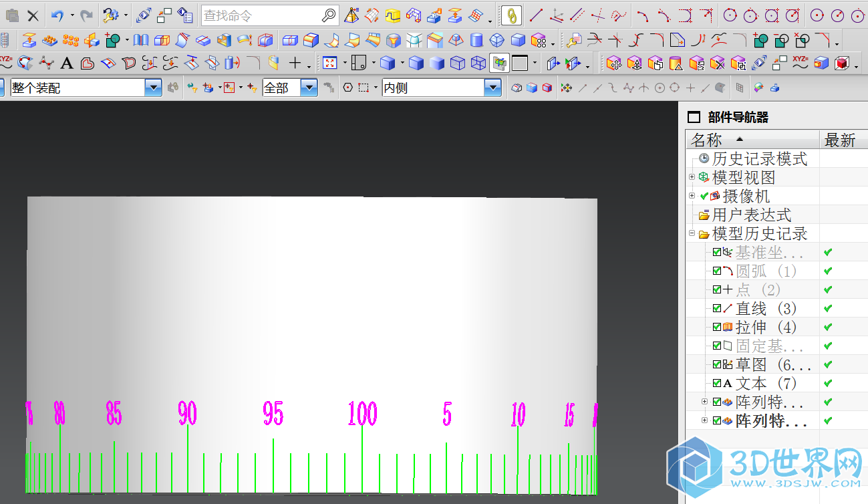Toggle the 直线 (3) checkbox
868x504 pixels.
tap(716, 308)
